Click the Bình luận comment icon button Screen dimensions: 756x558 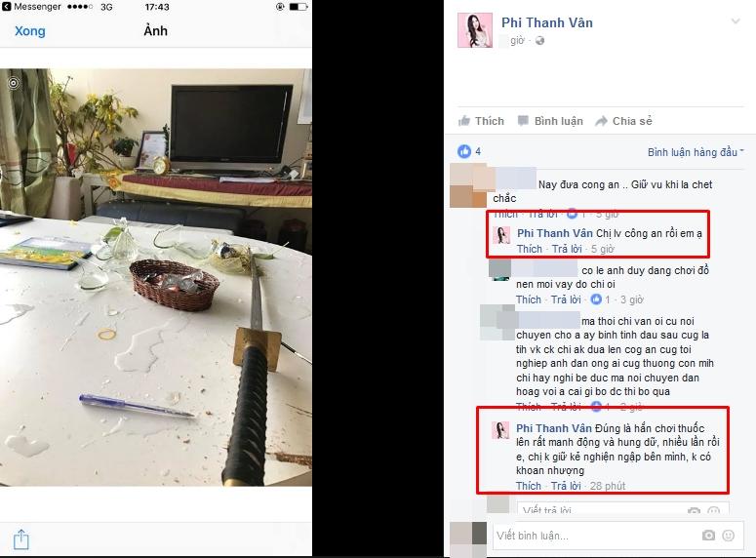(x=550, y=121)
